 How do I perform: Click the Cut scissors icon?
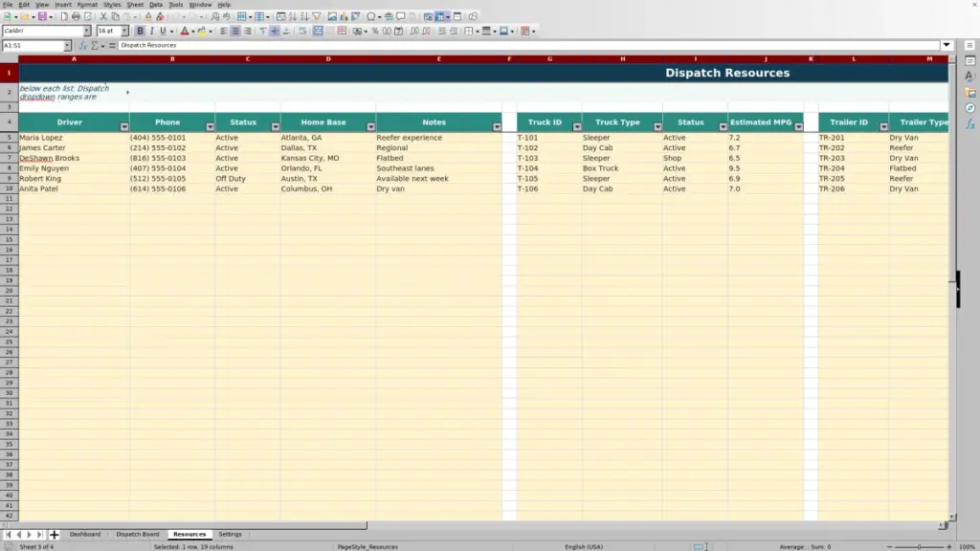click(x=103, y=16)
